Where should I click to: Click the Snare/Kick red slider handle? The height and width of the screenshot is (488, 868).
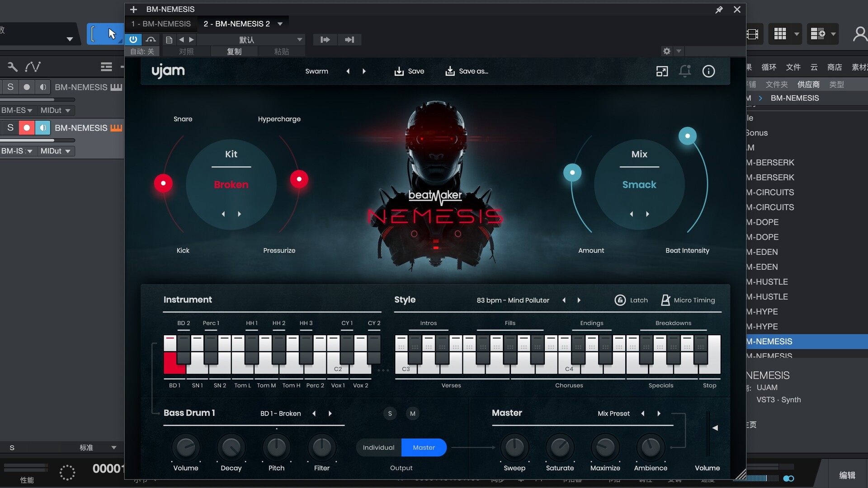coord(163,183)
